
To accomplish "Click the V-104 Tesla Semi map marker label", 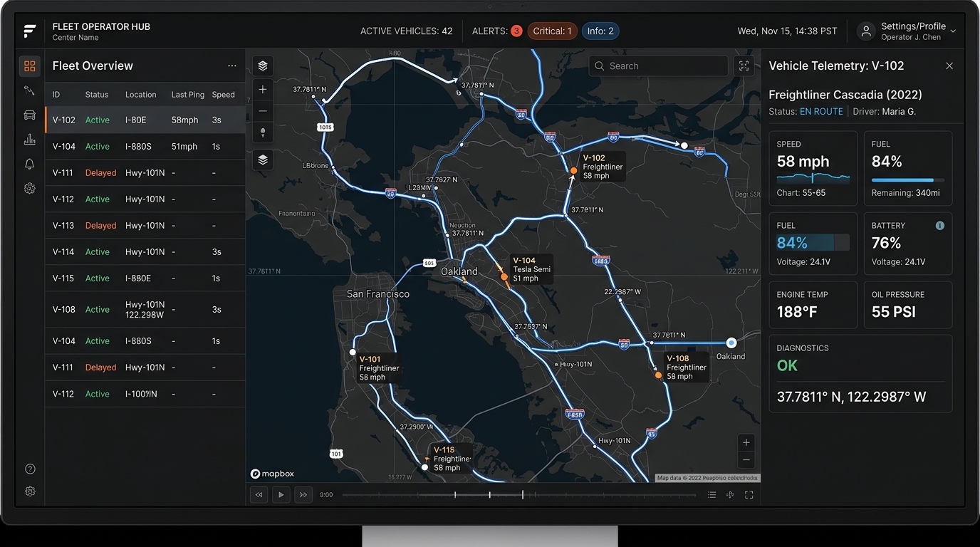I will [531, 269].
